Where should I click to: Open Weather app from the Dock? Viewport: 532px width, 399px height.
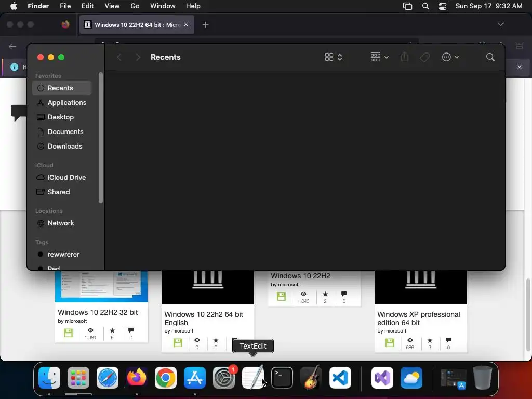coord(411,378)
